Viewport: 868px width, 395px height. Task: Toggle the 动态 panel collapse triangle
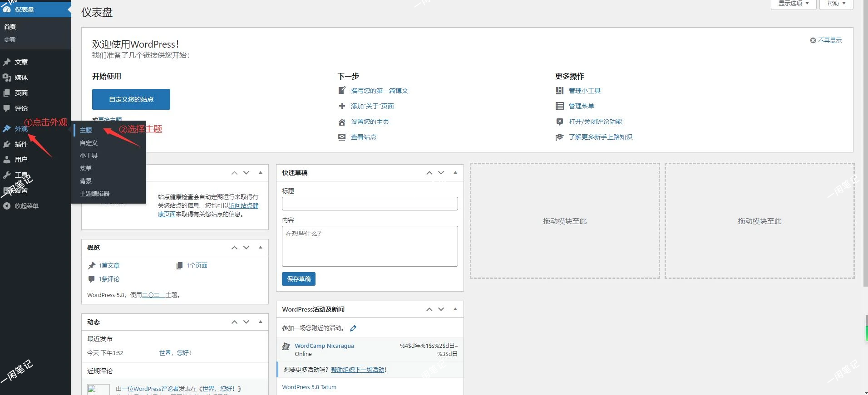pyautogui.click(x=260, y=322)
